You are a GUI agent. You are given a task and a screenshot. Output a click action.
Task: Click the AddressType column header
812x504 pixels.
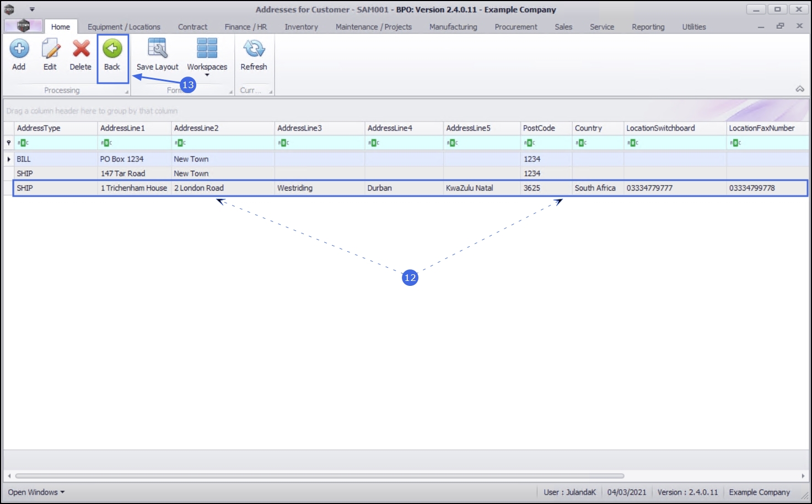tap(56, 128)
